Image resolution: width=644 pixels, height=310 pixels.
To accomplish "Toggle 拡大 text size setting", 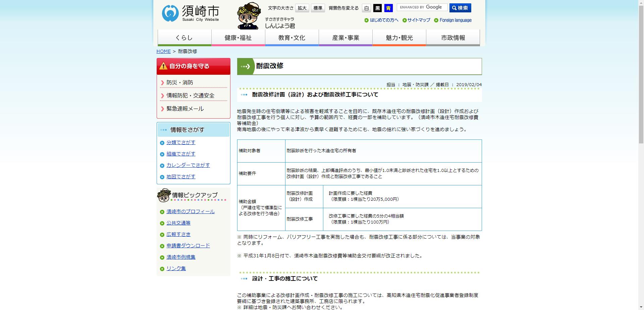I will 302,8.
